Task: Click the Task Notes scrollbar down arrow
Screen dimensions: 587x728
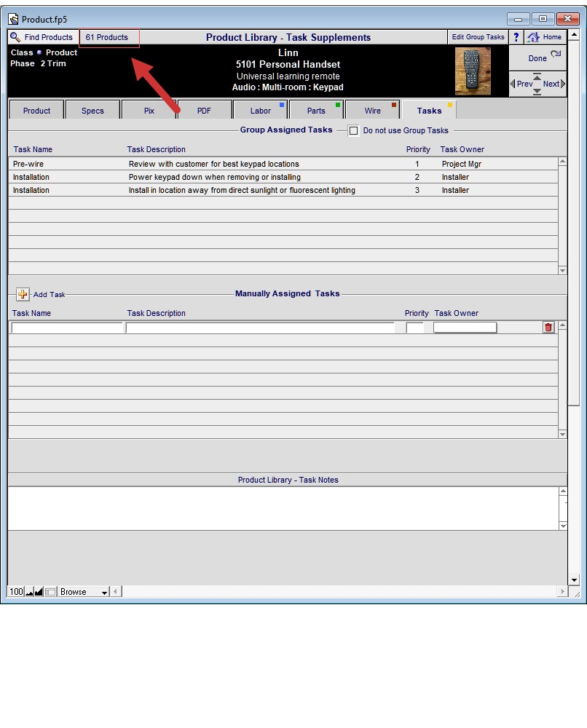Action: click(563, 526)
